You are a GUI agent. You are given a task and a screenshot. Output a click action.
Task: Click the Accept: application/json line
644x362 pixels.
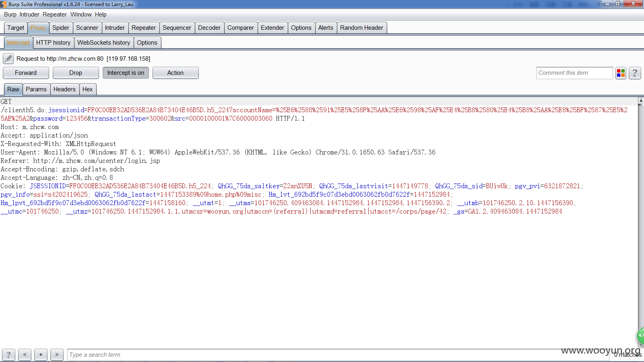[x=44, y=136]
